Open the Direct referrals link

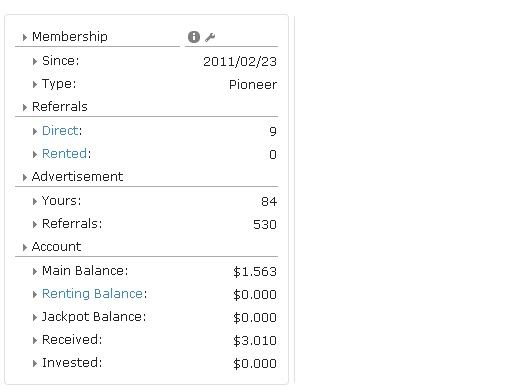tap(60, 131)
